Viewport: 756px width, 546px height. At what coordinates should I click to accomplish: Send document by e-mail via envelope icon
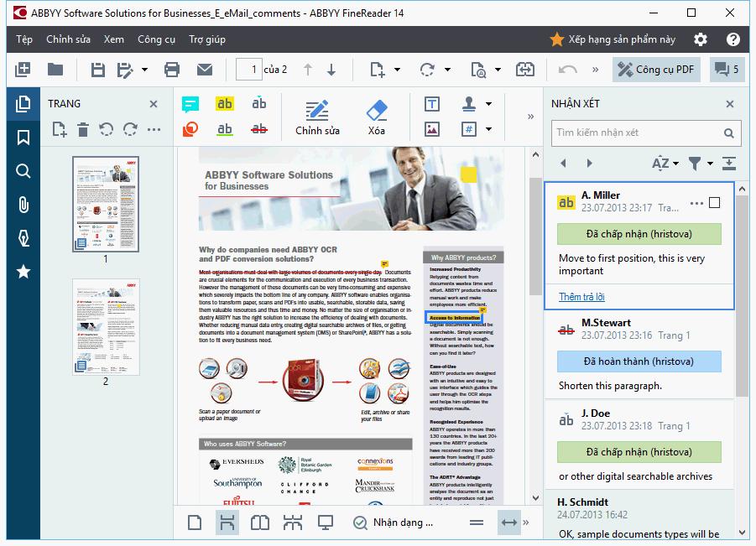pyautogui.click(x=205, y=70)
